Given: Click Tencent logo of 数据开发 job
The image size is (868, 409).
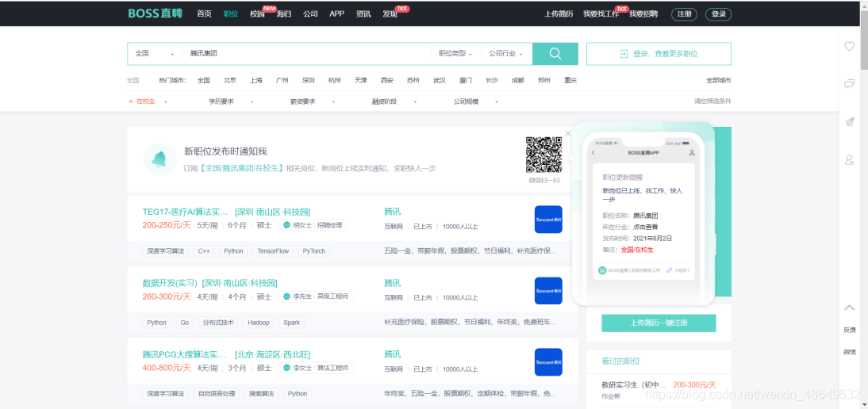Looking at the screenshot, I should coord(548,291).
